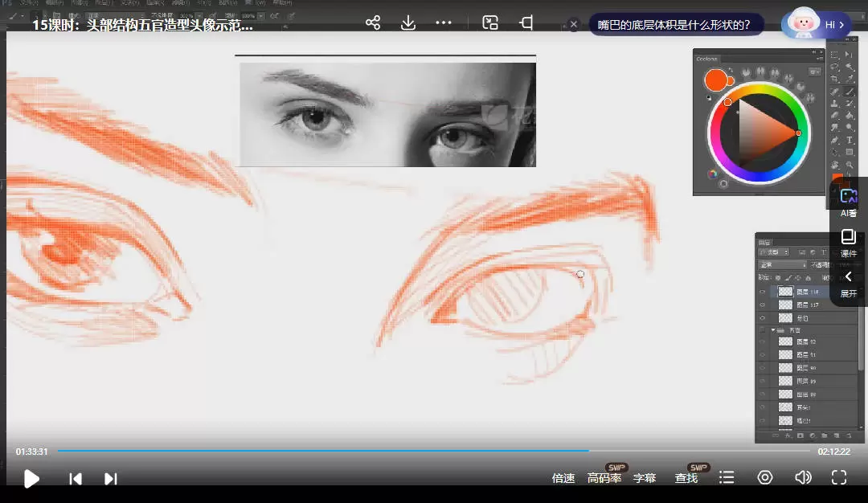Select the Move tool in Photoshop toolbar
This screenshot has width=868, height=503.
click(850, 54)
